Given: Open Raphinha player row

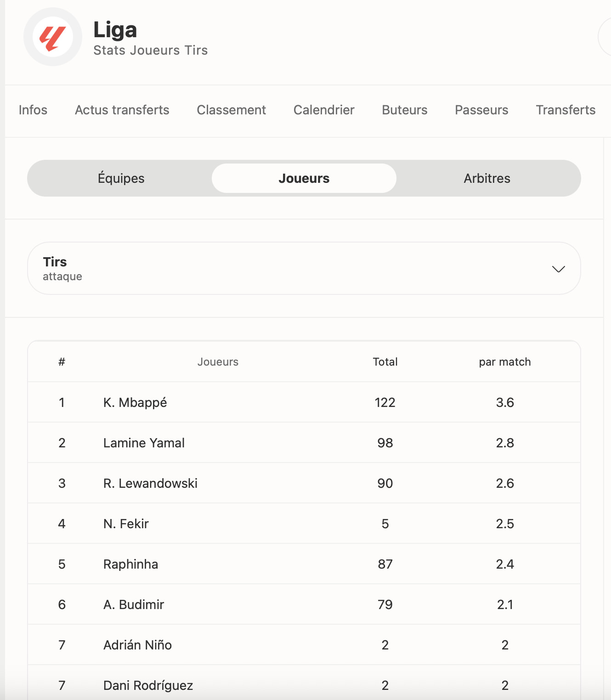Looking at the screenshot, I should pos(304,564).
